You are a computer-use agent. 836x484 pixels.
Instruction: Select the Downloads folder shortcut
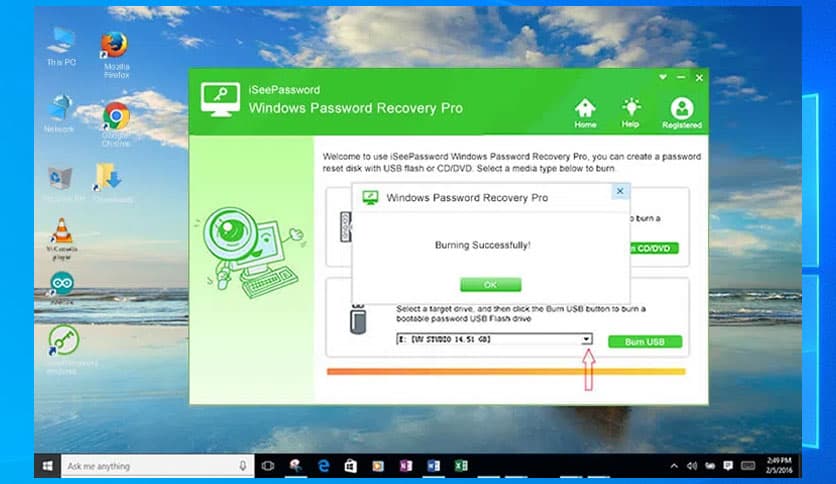[111, 183]
